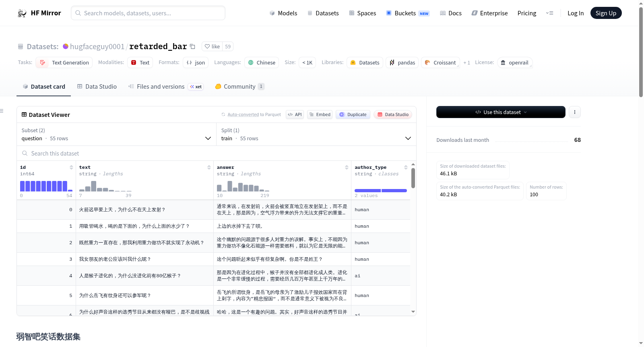Click the Text Generation task tag
The image size is (644, 347).
coord(64,62)
